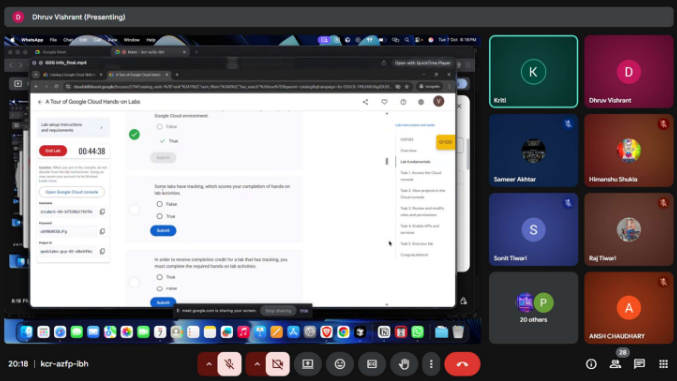This screenshot has width=677, height=381.
Task: Jump to Overview in lab outline
Action: click(x=408, y=151)
